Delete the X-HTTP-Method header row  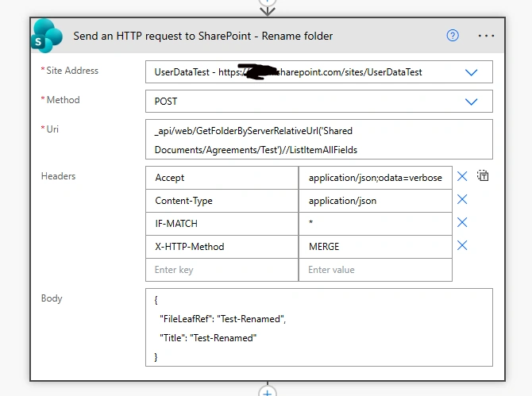(462, 245)
